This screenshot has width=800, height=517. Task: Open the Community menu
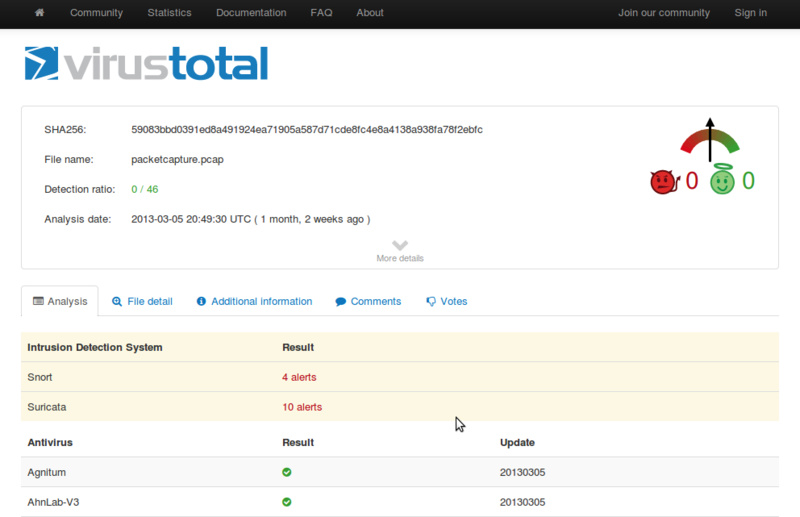[x=96, y=13]
